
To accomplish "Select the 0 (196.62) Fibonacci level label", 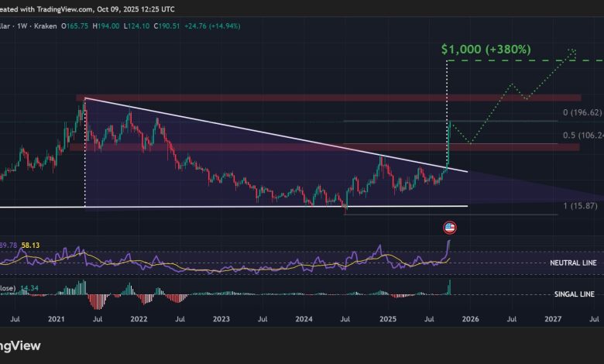I will (581, 112).
